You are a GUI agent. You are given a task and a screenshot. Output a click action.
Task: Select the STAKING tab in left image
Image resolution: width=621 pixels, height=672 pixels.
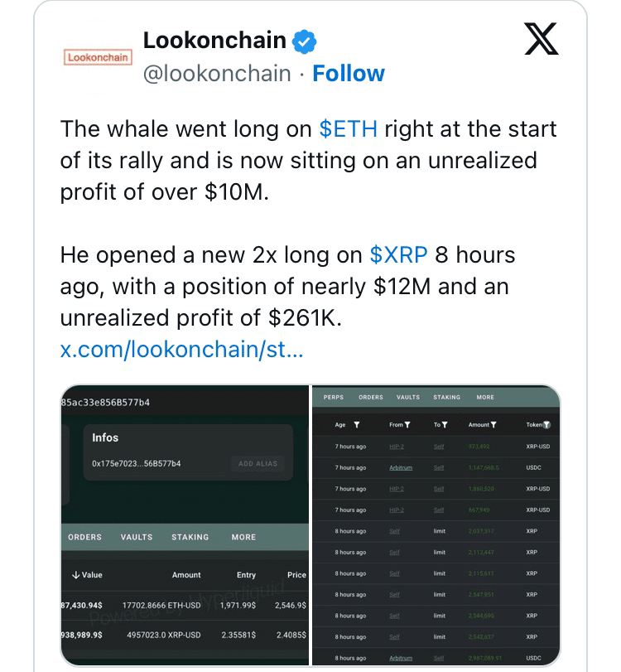pyautogui.click(x=190, y=537)
